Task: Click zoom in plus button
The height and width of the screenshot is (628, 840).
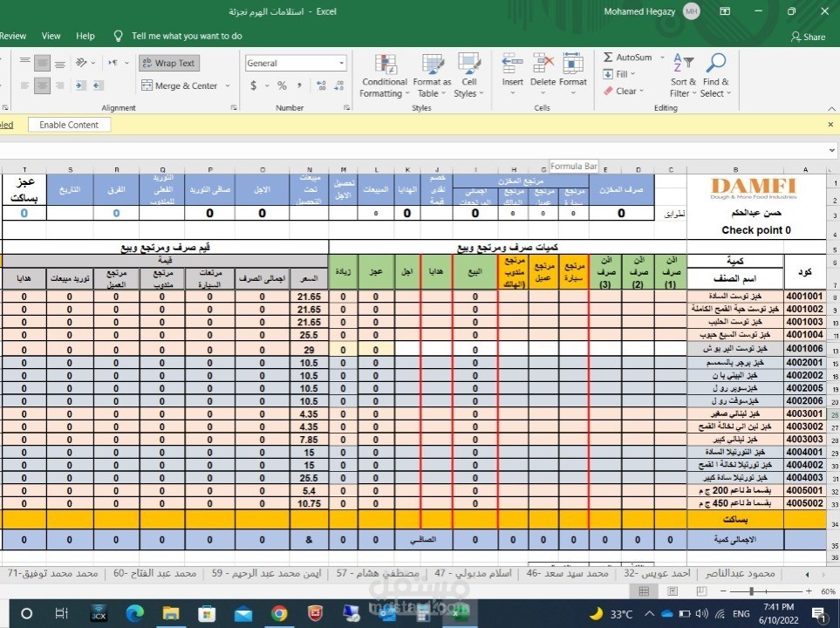Action: (x=809, y=591)
